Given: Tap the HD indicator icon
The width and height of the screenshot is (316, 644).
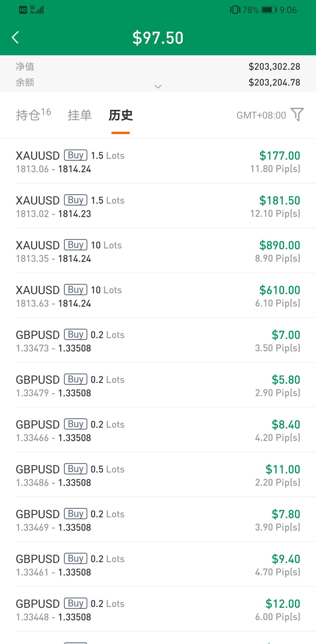Looking at the screenshot, I should [23, 10].
